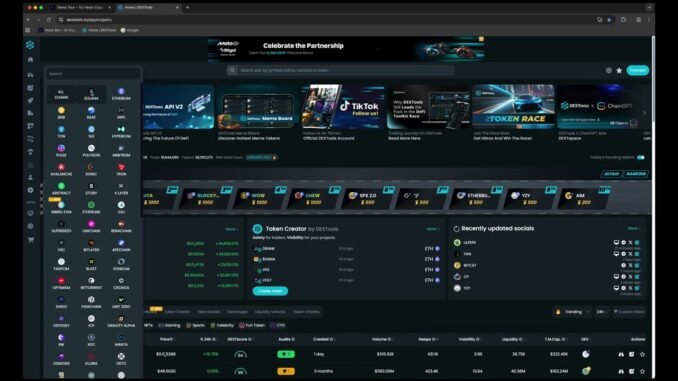The height and width of the screenshot is (381, 678).
Task: Advance the banner carousel right arrow
Action: pyautogui.click(x=644, y=113)
